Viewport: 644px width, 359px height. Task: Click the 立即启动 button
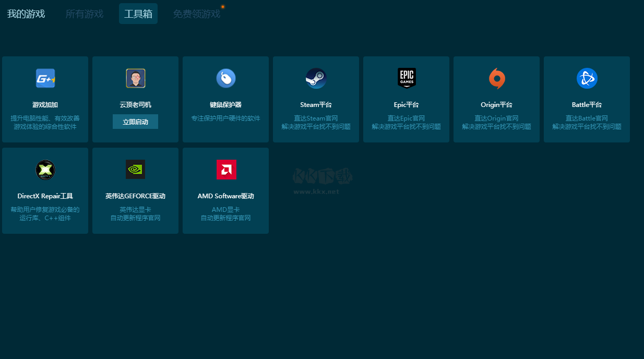(135, 122)
